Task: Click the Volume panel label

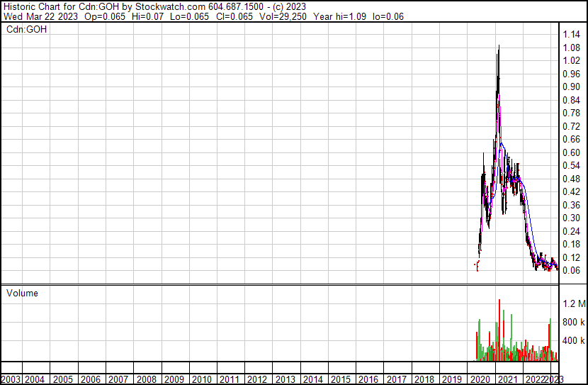Action: coord(22,293)
